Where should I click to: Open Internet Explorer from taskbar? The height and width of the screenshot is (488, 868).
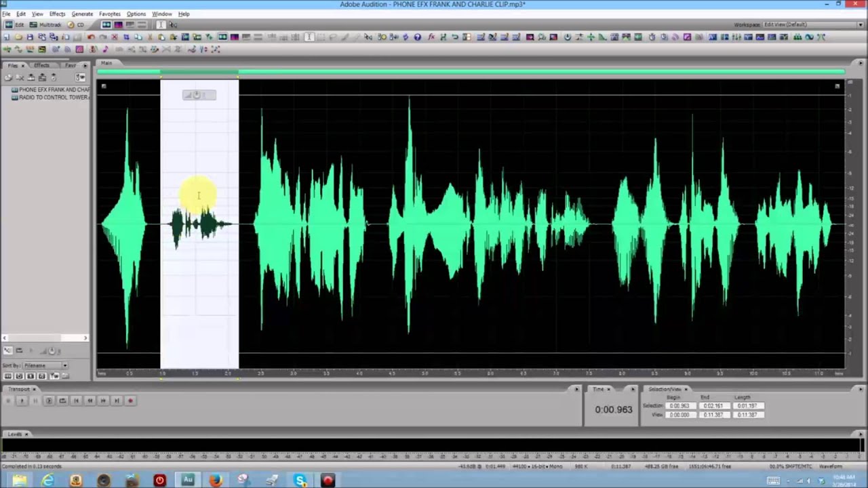(47, 480)
